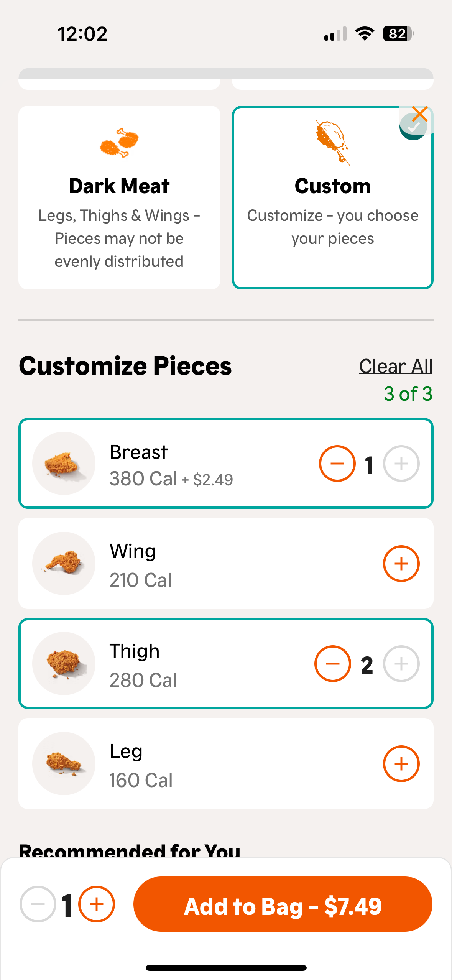The width and height of the screenshot is (452, 980).
Task: Tap the Dark Meat drumsticks icon
Action: point(119,143)
